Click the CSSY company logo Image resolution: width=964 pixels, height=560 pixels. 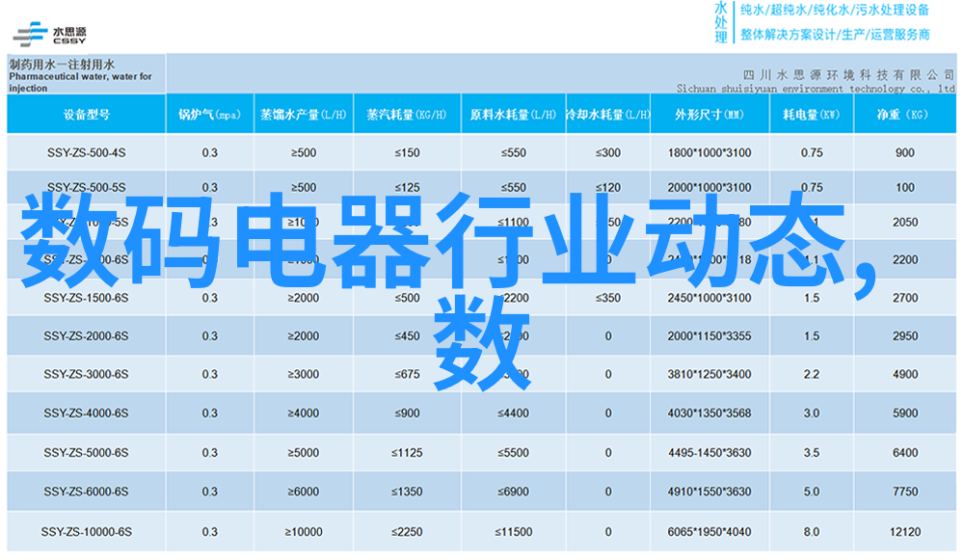[x=49, y=31]
